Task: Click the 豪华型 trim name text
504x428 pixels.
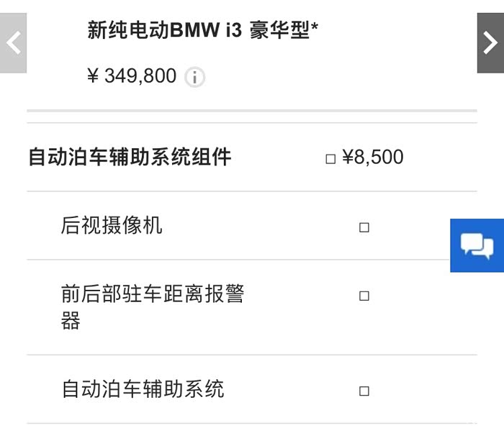Action: pyautogui.click(x=279, y=30)
